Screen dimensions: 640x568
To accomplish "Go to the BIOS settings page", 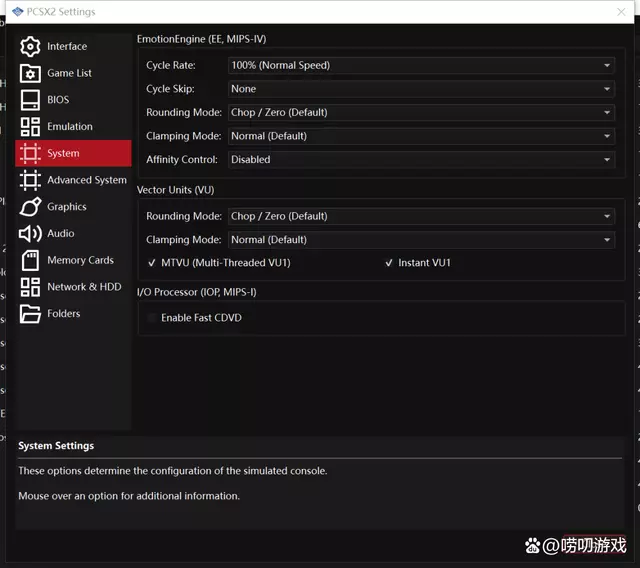I will (73, 100).
